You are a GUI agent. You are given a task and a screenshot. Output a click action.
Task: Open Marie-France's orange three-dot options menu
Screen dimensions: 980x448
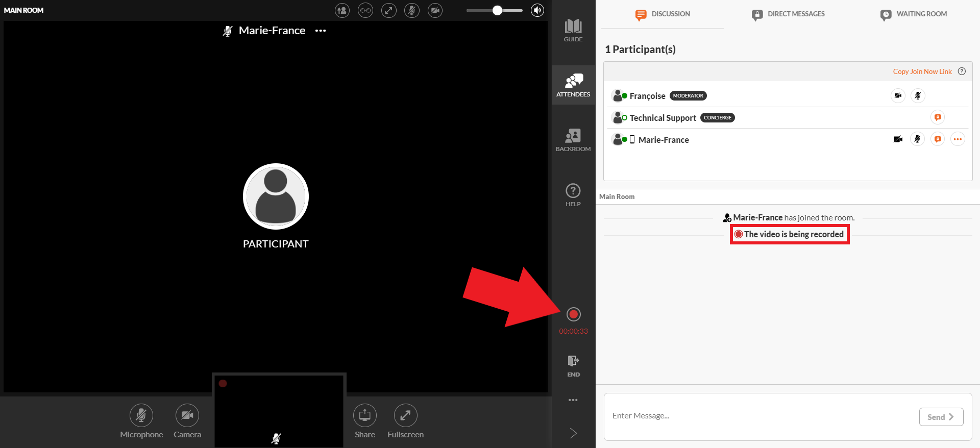[x=958, y=139]
